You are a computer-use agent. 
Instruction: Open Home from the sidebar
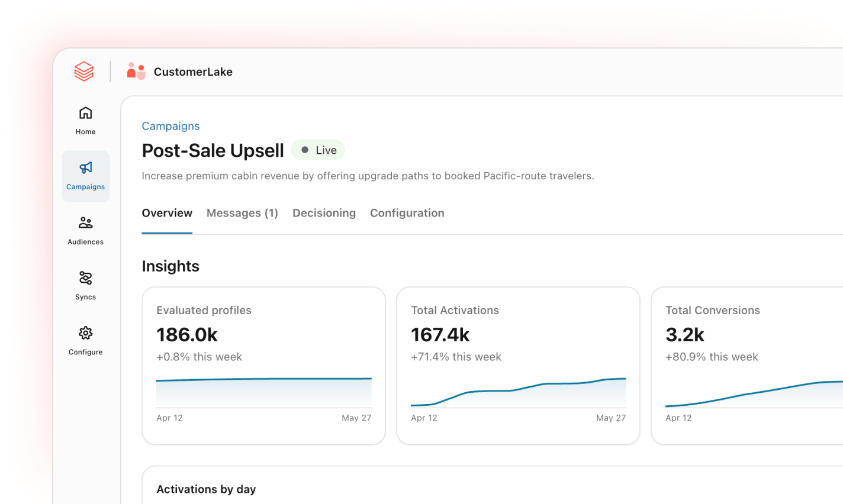coord(85,121)
